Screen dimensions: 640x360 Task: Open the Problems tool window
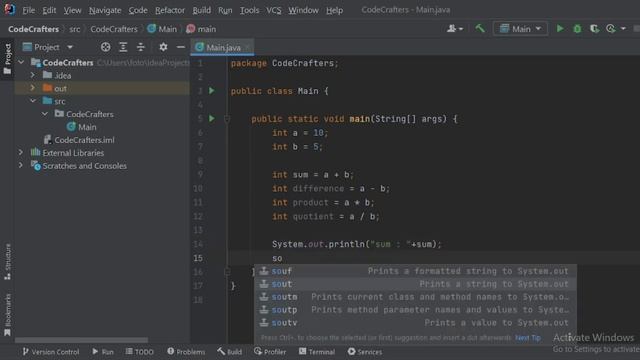[186, 351]
